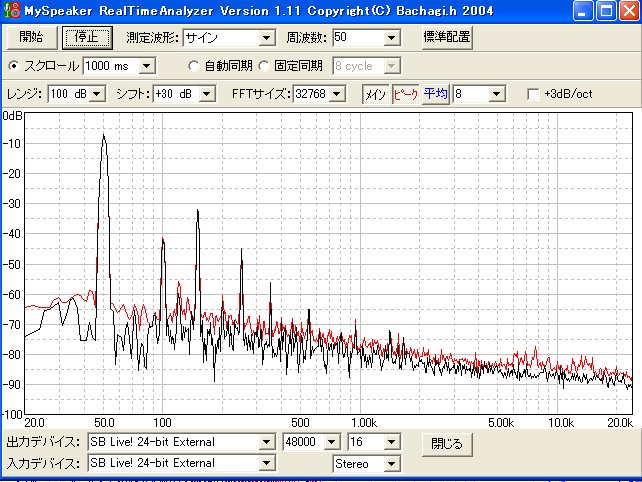Enable the +3dB/oct checkbox
This screenshot has height=482, width=642.
click(534, 94)
